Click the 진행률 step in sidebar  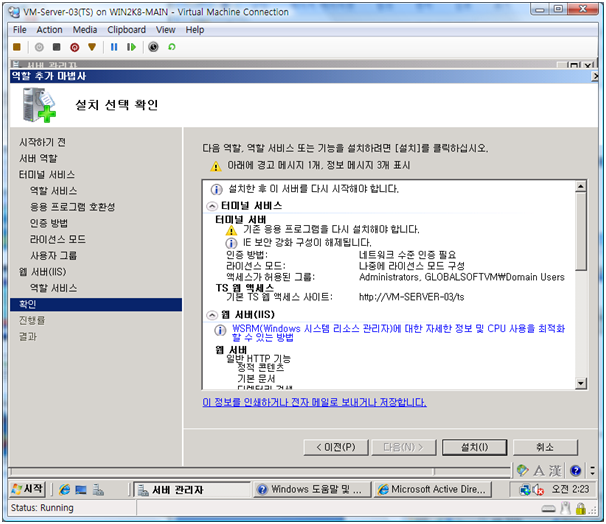[x=32, y=320]
